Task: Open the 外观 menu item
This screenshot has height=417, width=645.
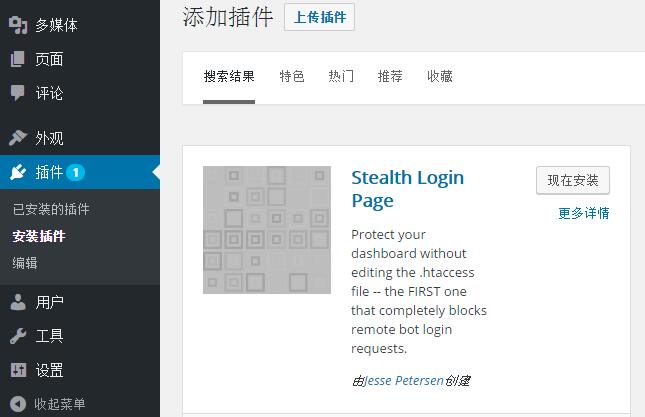Action: (x=80, y=138)
